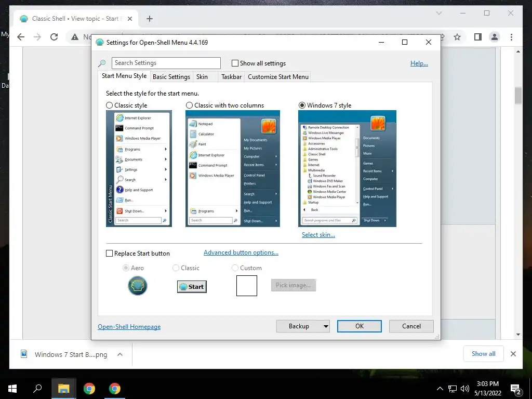
Task: Click Select skin link
Action: 318,235
